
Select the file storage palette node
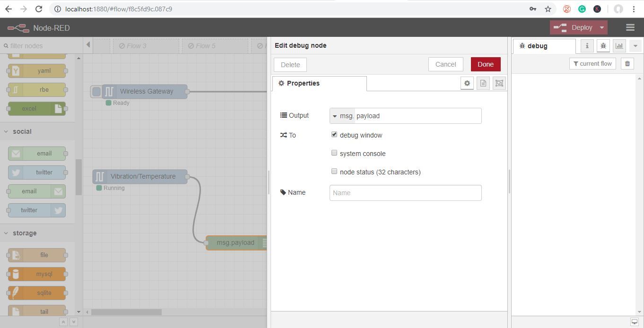(x=37, y=255)
